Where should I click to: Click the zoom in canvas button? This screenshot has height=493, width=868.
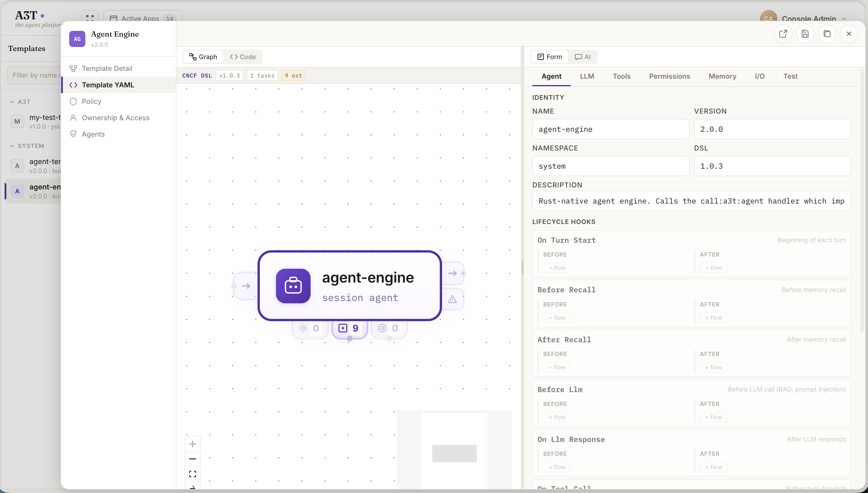(193, 444)
